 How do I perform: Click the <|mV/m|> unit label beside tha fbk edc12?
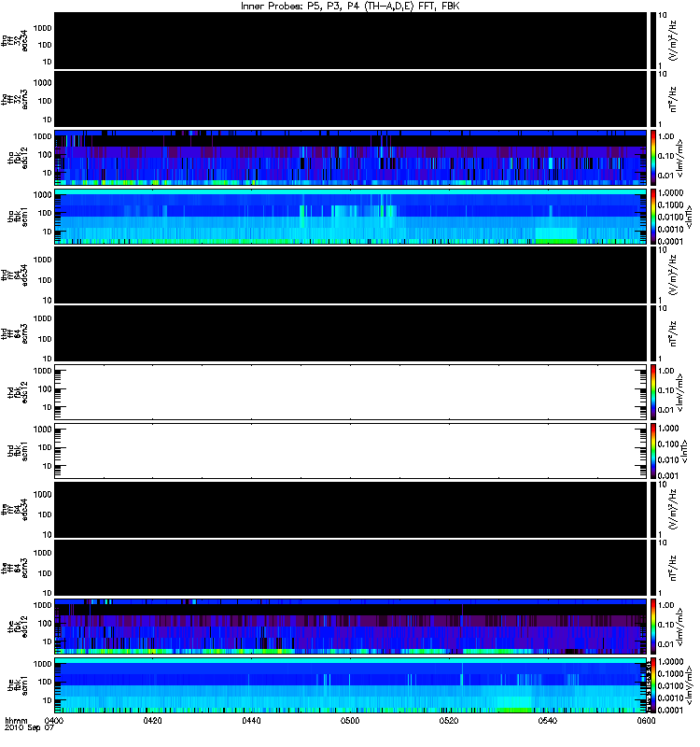(680, 158)
